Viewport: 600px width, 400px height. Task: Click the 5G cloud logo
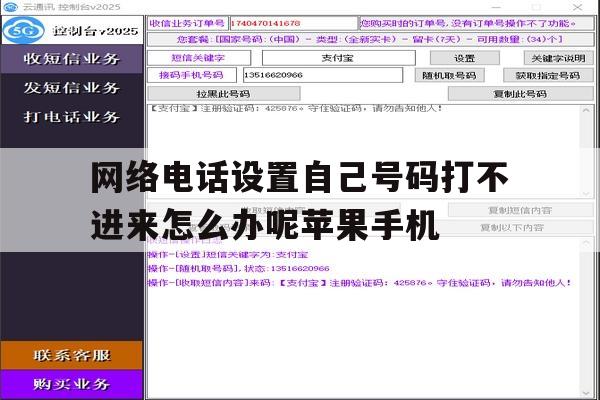23,30
